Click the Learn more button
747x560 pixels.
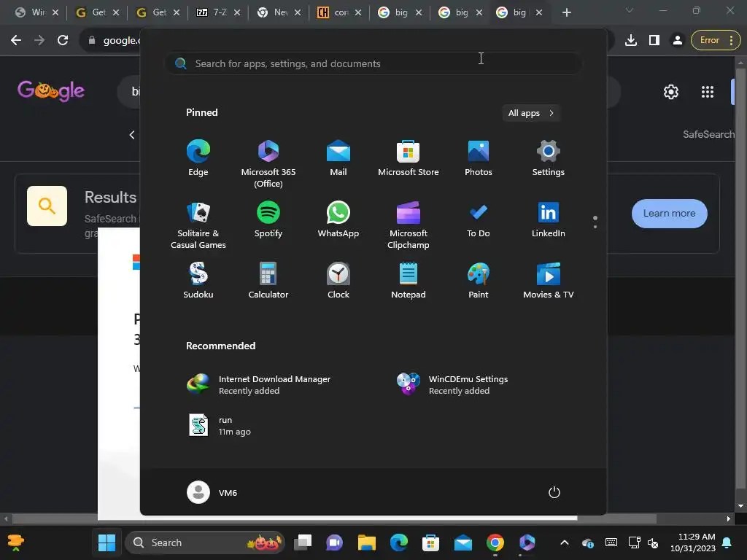[x=670, y=214]
